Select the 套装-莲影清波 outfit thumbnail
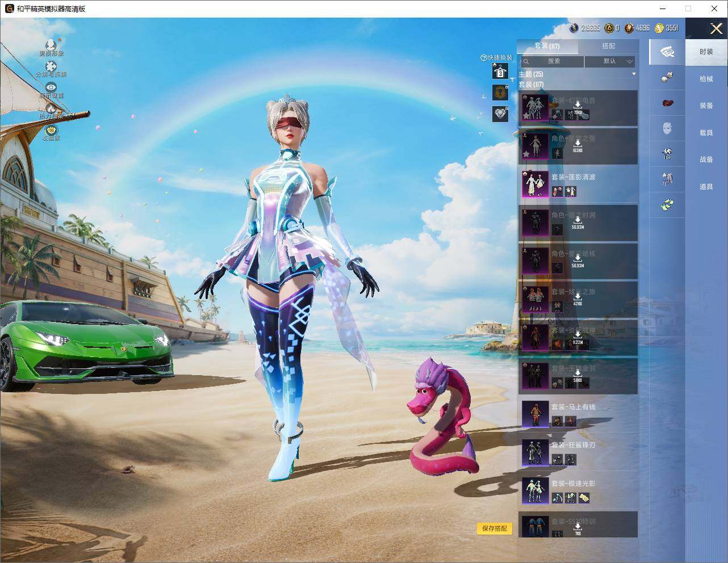The image size is (728, 563). [535, 184]
